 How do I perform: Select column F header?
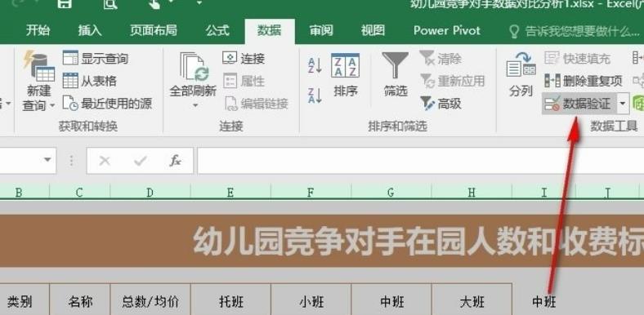coord(311,192)
